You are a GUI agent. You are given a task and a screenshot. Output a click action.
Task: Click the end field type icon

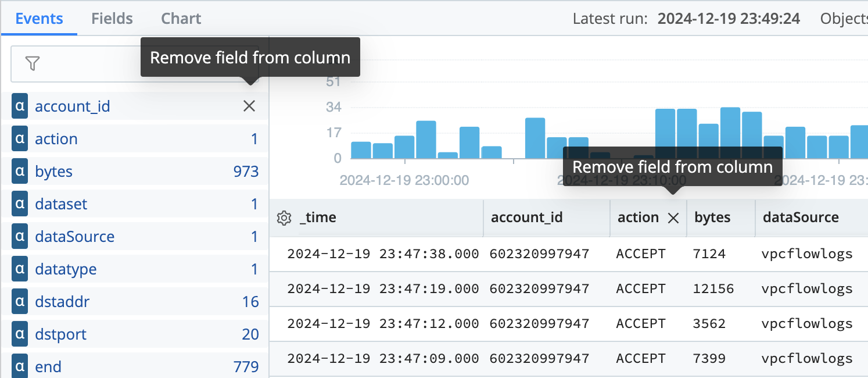[x=20, y=367]
